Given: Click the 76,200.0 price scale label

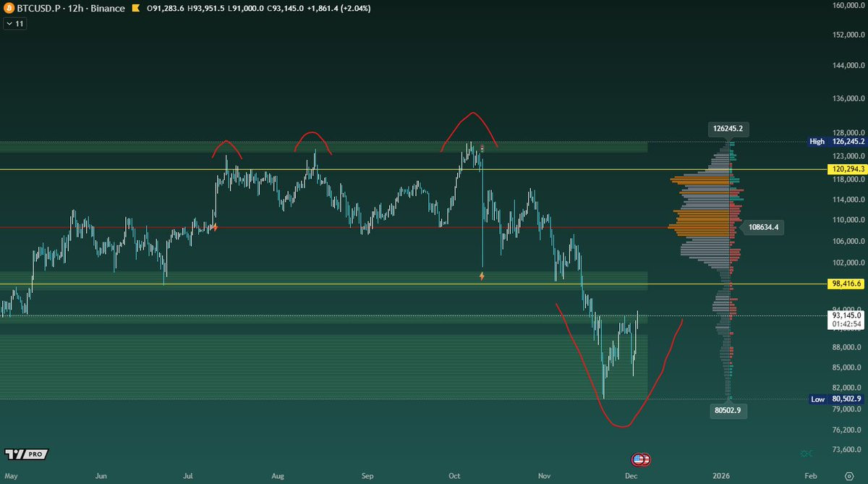Looking at the screenshot, I should click(846, 430).
